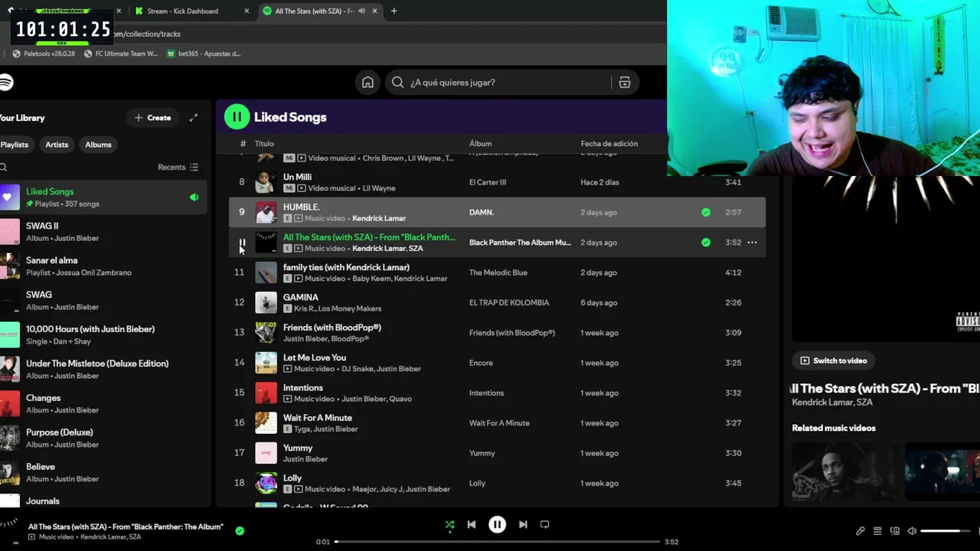Sort tracks by Título column header
The image size is (980, 551).
(264, 144)
